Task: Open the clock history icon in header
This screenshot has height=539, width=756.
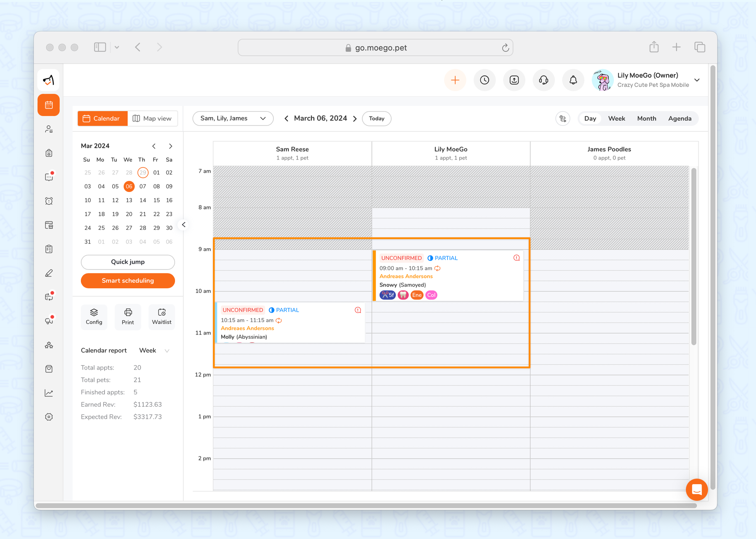Action: (485, 80)
